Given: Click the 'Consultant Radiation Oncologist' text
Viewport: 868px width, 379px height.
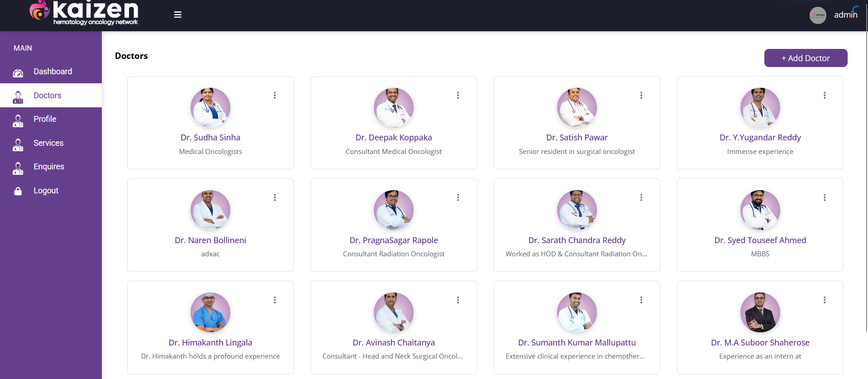Looking at the screenshot, I should tap(394, 254).
